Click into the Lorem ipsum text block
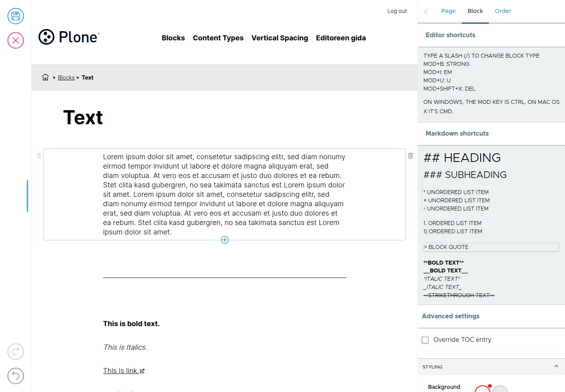Image resolution: width=565 pixels, height=392 pixels. click(x=224, y=194)
